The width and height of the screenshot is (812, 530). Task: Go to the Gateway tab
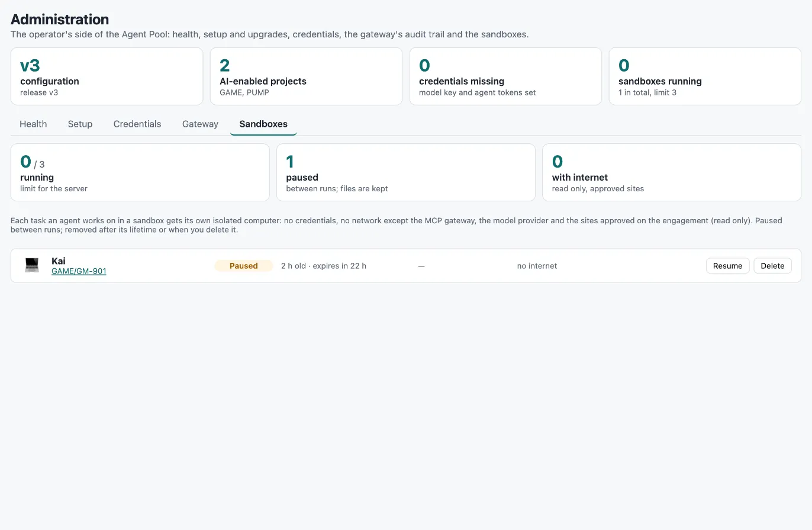pyautogui.click(x=200, y=124)
